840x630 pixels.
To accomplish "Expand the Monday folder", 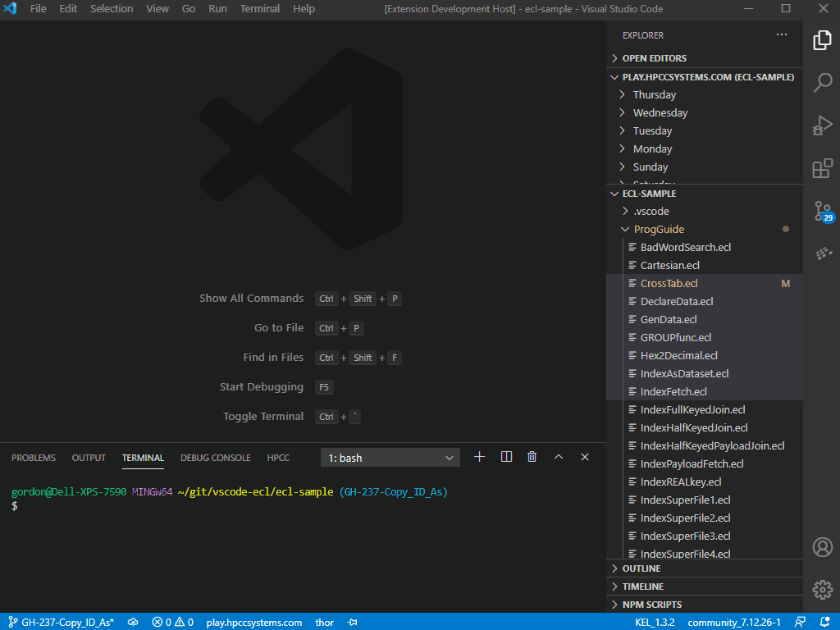I will click(705, 149).
